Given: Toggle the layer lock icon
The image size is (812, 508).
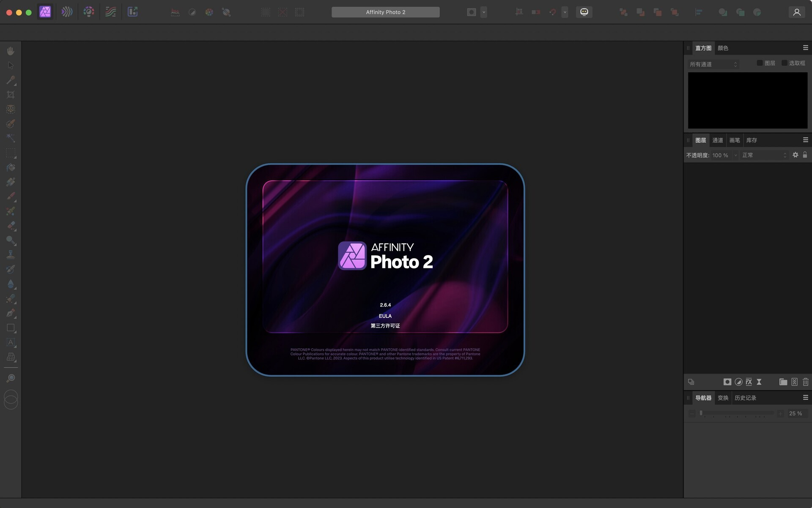Looking at the screenshot, I should pyautogui.click(x=805, y=155).
